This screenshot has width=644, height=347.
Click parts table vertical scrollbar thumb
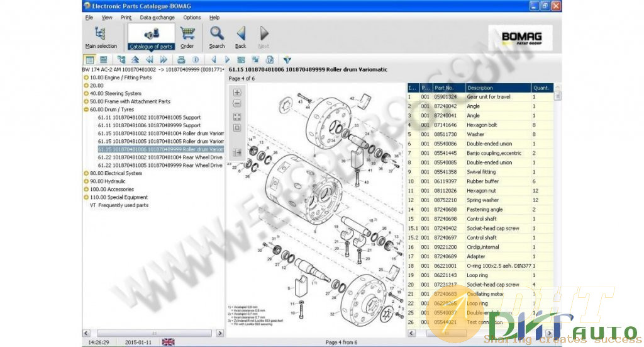pyautogui.click(x=557, y=96)
